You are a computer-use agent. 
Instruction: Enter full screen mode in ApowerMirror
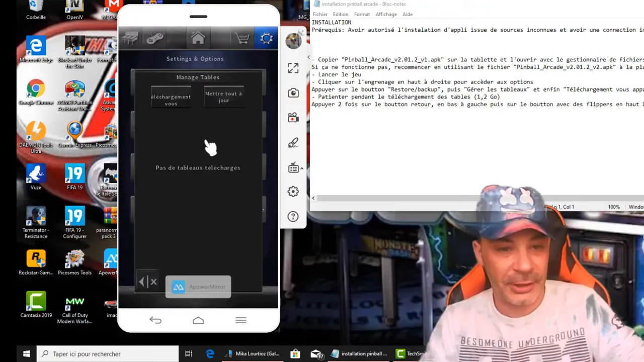[x=293, y=68]
